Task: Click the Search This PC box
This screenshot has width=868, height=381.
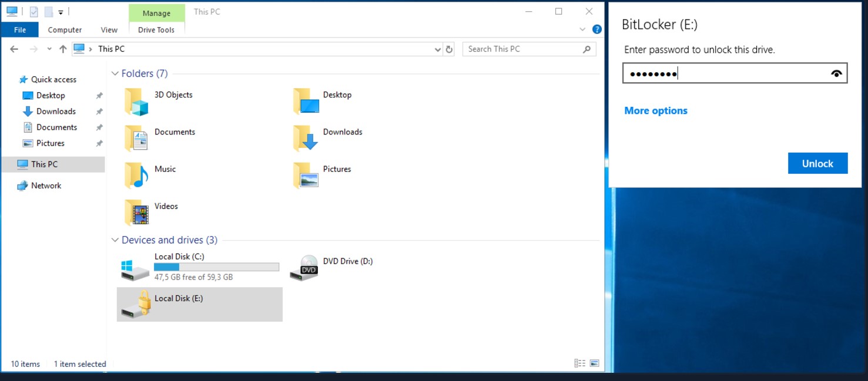Action: 529,49
